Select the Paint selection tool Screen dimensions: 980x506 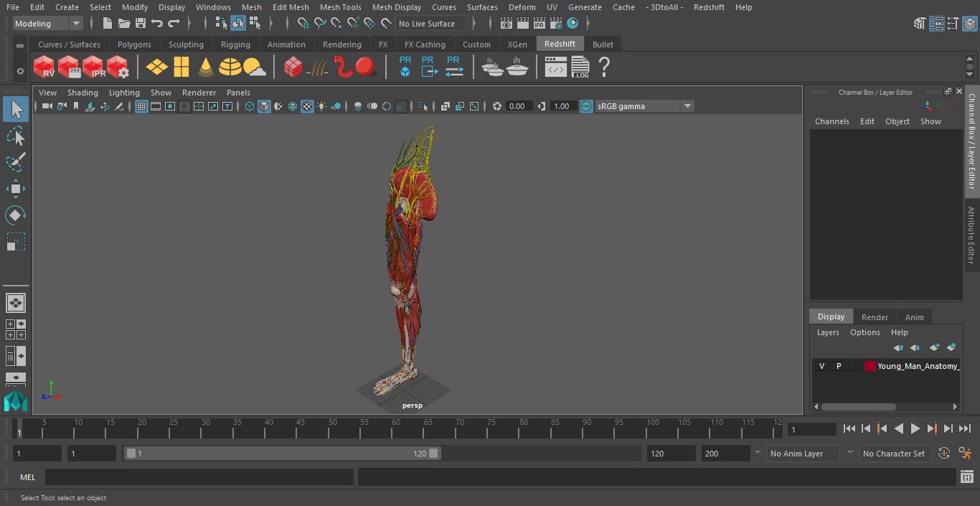[x=16, y=162]
